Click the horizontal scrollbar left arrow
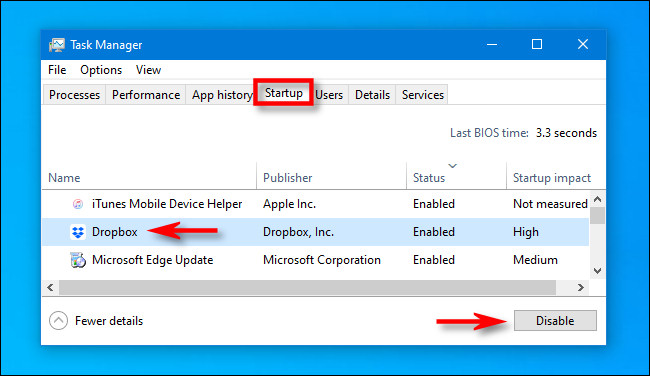This screenshot has width=650, height=376. point(51,287)
